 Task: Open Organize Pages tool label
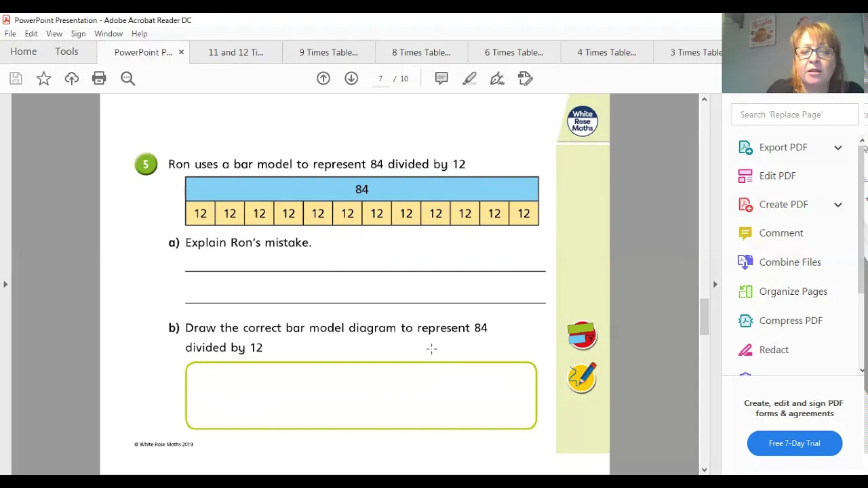(793, 291)
